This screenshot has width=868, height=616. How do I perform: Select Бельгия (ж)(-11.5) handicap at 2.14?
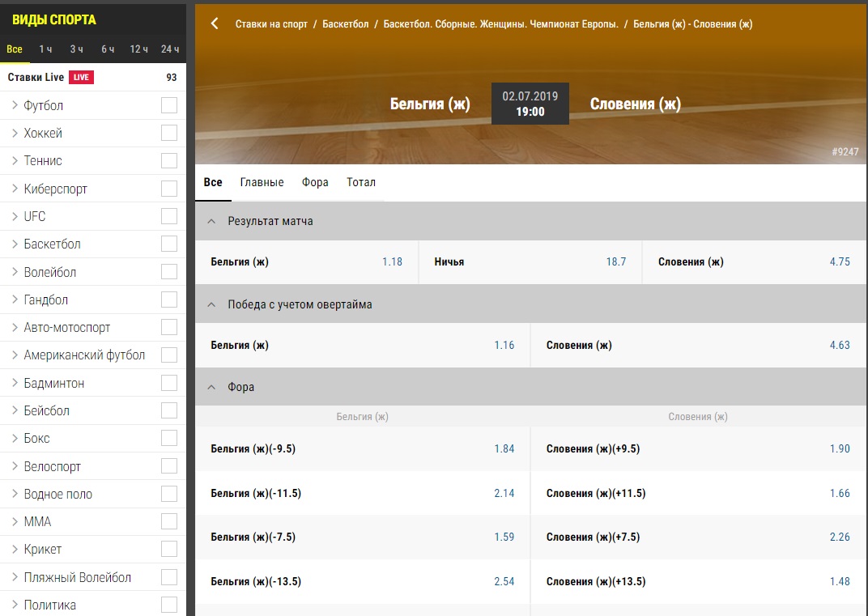[x=363, y=493]
